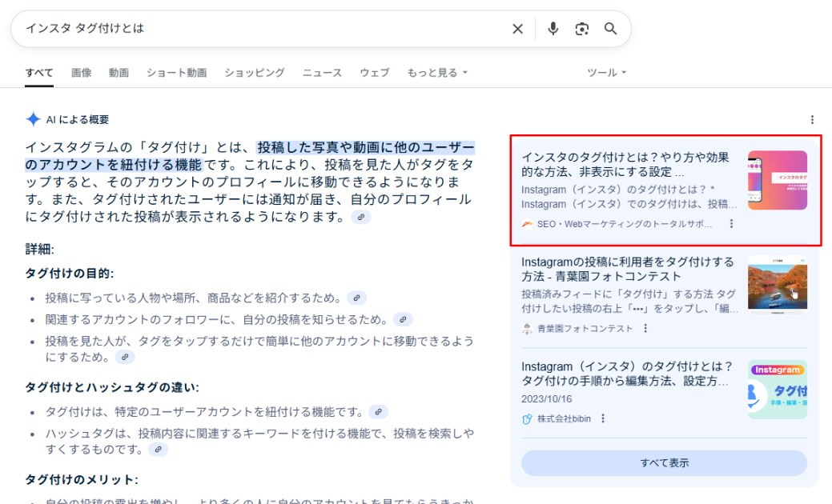
Task: Open the Instagram（インスタ）のタグ付けとは？タグ付けの手順 title
Action: (x=627, y=374)
